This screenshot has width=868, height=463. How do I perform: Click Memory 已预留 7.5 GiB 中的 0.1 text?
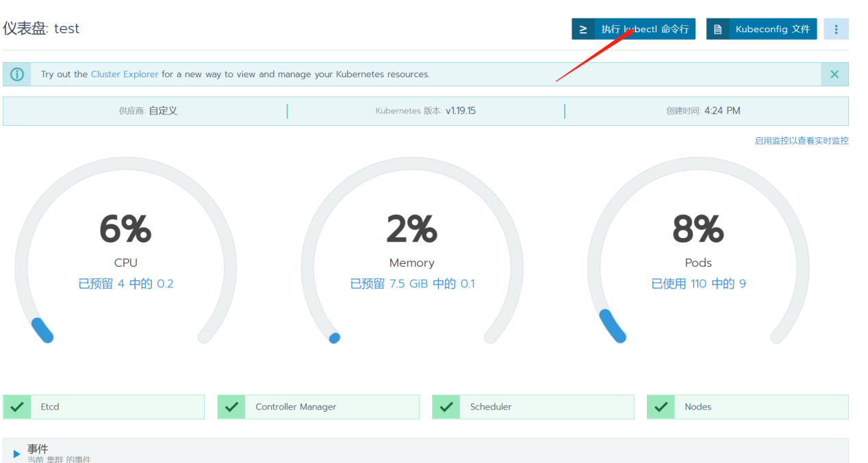pos(412,284)
